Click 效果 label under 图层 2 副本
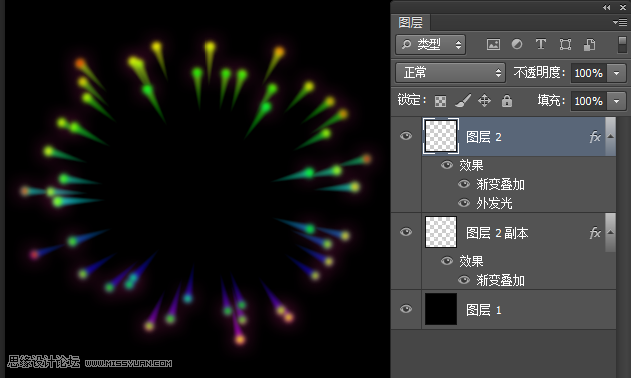 [471, 261]
